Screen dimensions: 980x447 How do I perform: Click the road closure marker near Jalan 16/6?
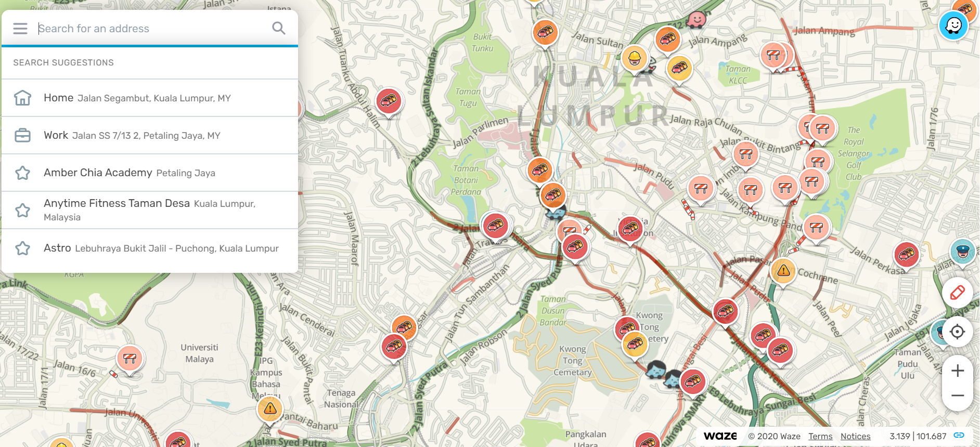(130, 359)
